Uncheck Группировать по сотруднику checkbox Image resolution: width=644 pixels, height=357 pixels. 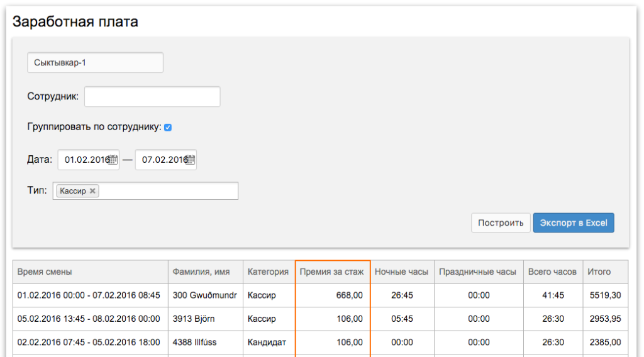point(167,127)
